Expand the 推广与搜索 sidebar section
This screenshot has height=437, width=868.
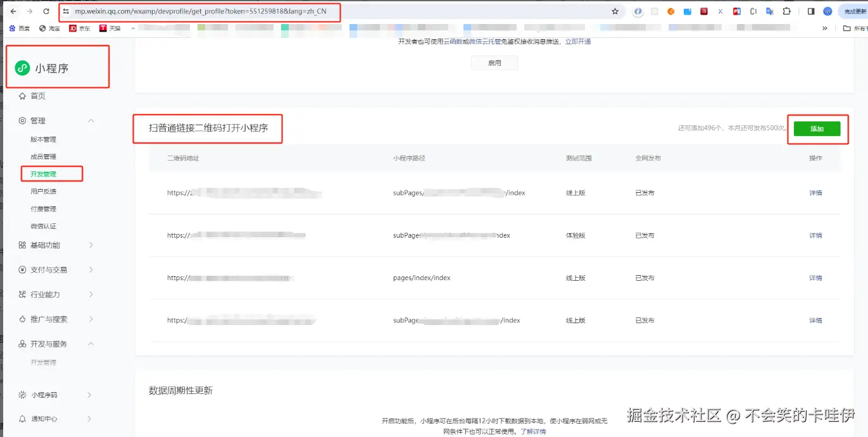tap(91, 319)
